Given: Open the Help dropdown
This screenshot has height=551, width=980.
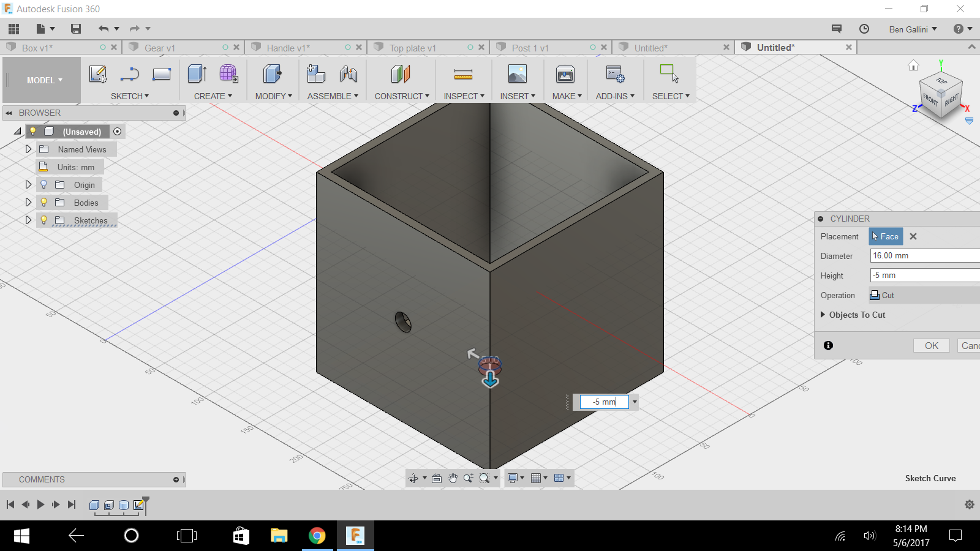Looking at the screenshot, I should tap(963, 29).
